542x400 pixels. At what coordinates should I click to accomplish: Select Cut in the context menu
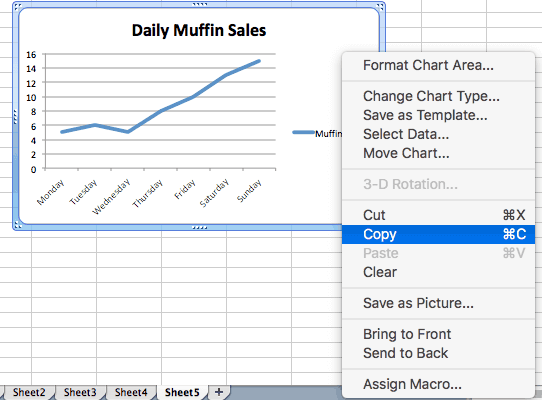[x=438, y=215]
